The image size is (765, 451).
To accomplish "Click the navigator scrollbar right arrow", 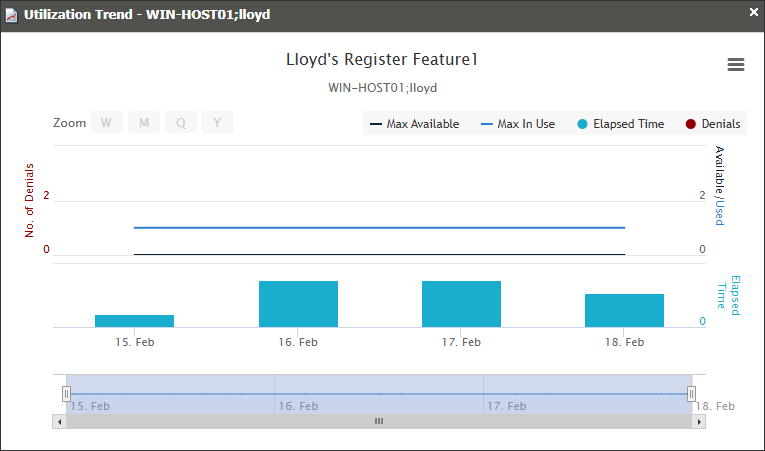I will (699, 422).
